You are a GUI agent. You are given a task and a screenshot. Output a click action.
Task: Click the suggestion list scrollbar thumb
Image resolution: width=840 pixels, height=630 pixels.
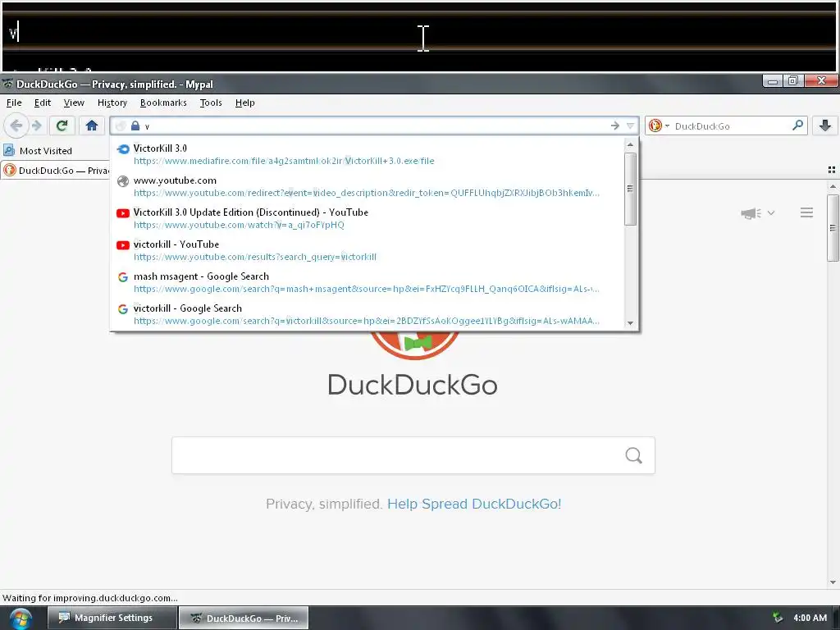click(631, 189)
